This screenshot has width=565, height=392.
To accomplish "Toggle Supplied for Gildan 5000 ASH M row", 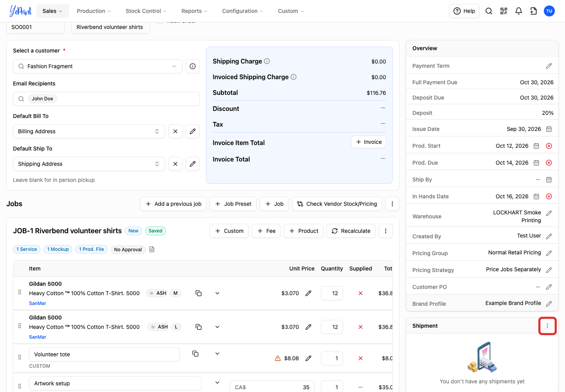I will click(x=361, y=293).
